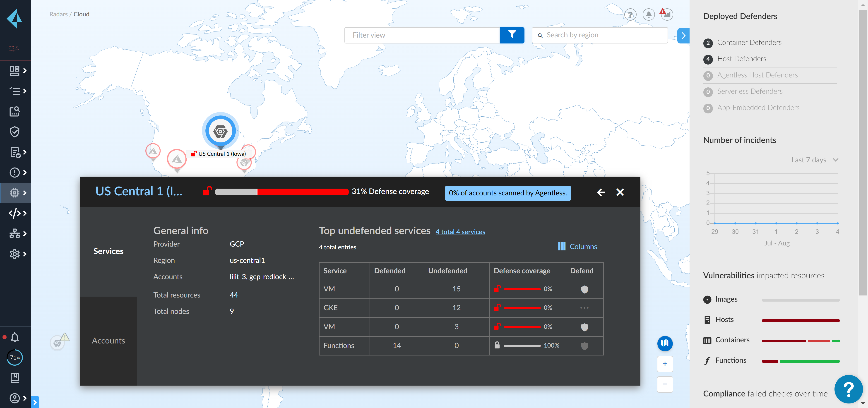Open the shield Policies sidebar icon
The width and height of the screenshot is (868, 408).
(x=14, y=132)
